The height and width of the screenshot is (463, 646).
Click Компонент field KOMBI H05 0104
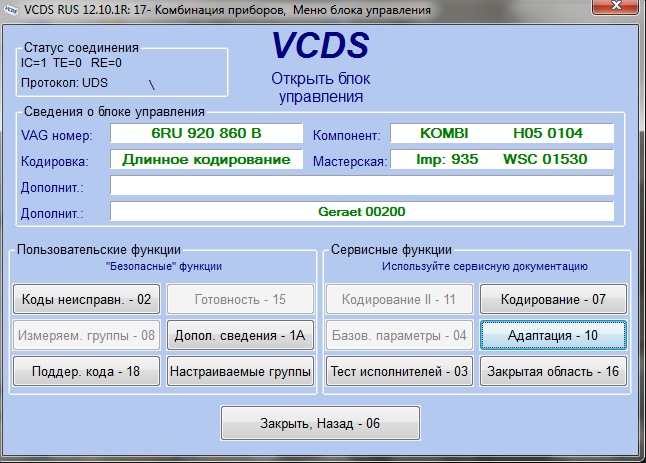pyautogui.click(x=502, y=133)
